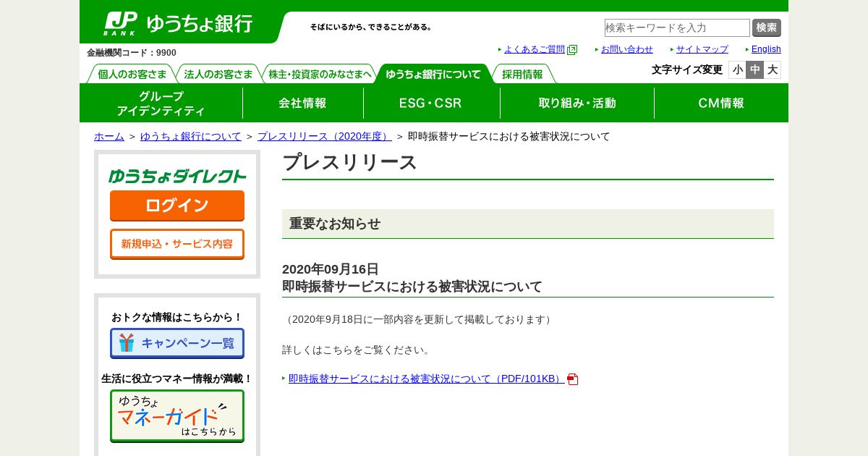The width and height of the screenshot is (868, 456).
Task: Open ゆうちょマネーガイド banner
Action: click(x=177, y=416)
